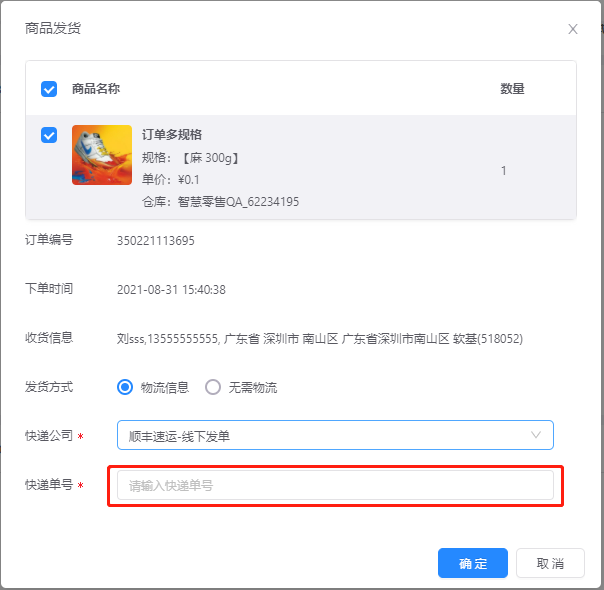Cancel using the 取消 button
Viewport: 604px width, 590px height.
click(550, 563)
